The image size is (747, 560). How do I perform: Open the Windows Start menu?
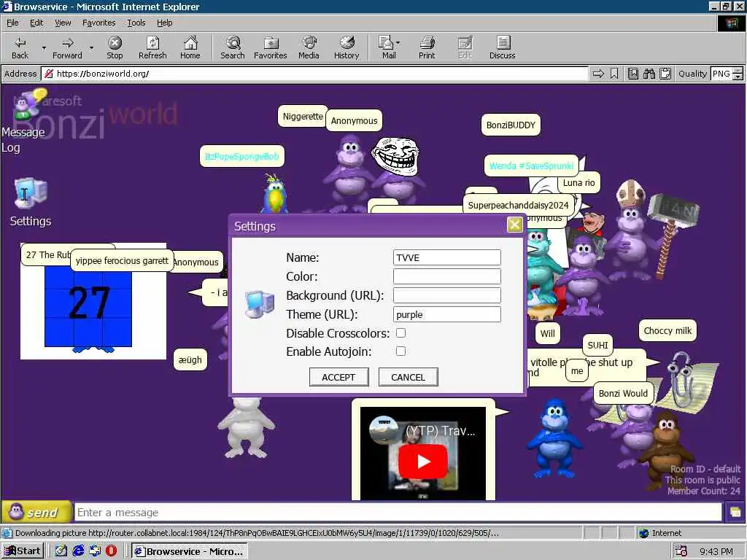tap(23, 551)
